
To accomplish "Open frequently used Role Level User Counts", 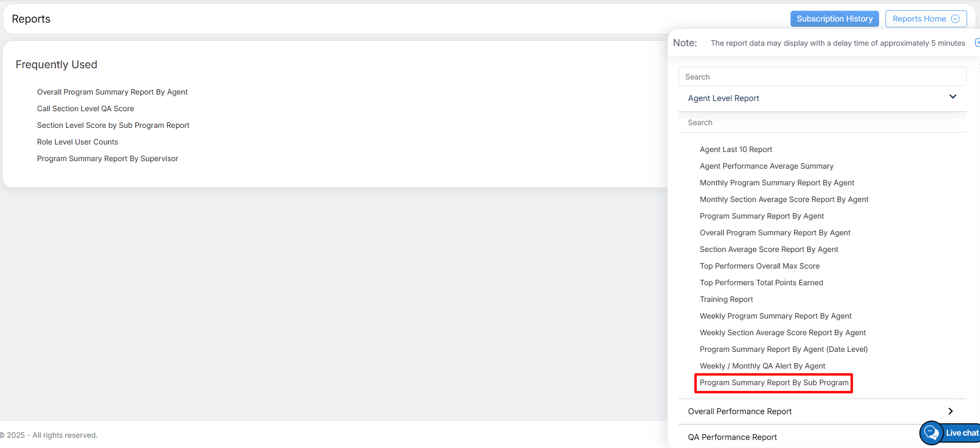I will tap(77, 142).
